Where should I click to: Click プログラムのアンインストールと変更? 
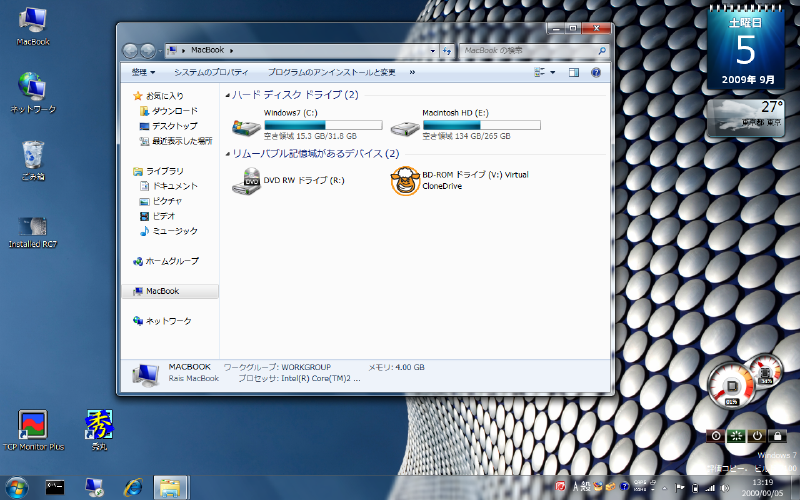[x=332, y=72]
